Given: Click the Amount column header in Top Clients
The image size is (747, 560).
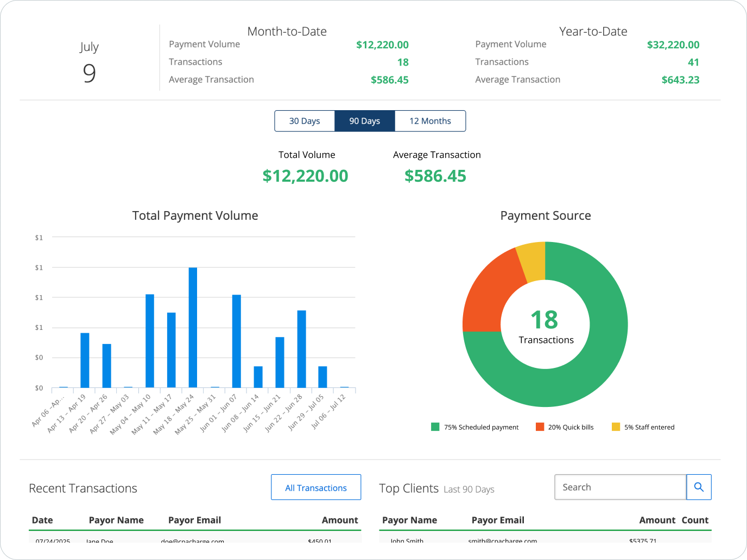Looking at the screenshot, I should (x=657, y=520).
